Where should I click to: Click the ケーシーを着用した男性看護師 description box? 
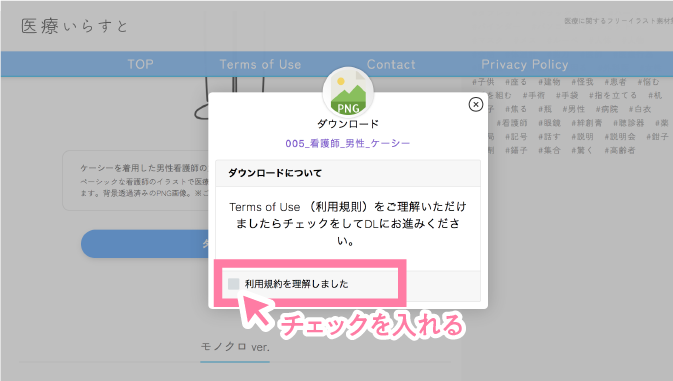coord(136,180)
